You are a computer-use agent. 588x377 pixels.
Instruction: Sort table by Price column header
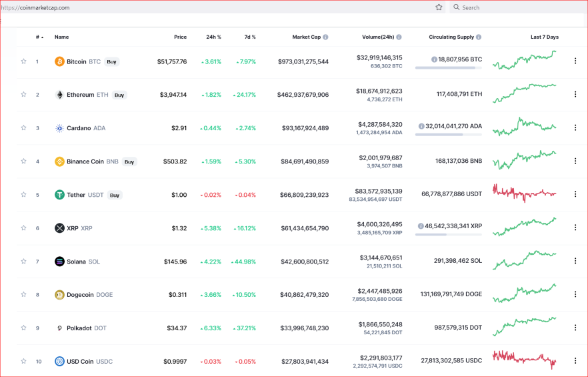[181, 37]
